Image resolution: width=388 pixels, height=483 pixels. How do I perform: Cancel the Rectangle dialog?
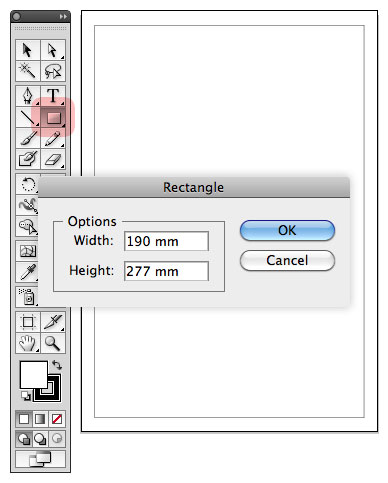tap(287, 260)
